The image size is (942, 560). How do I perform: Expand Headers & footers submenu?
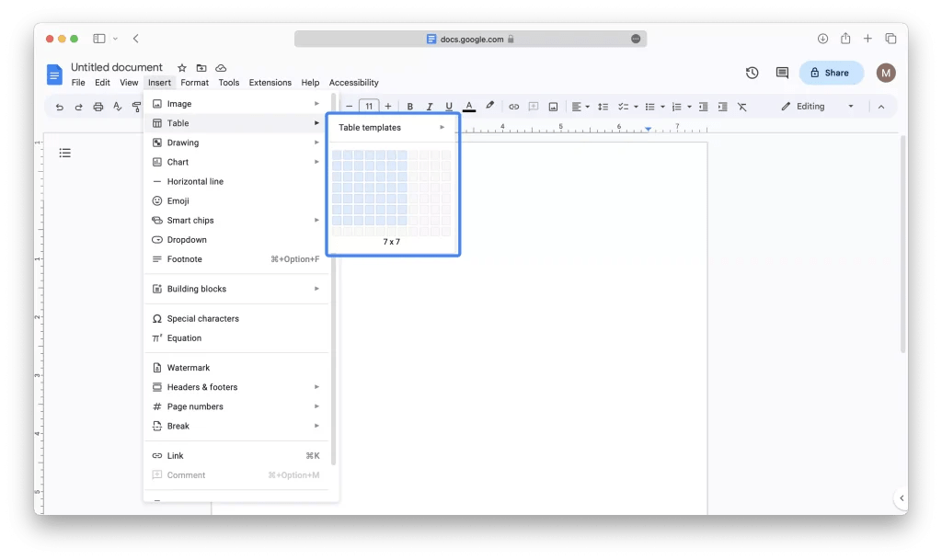[x=236, y=387]
